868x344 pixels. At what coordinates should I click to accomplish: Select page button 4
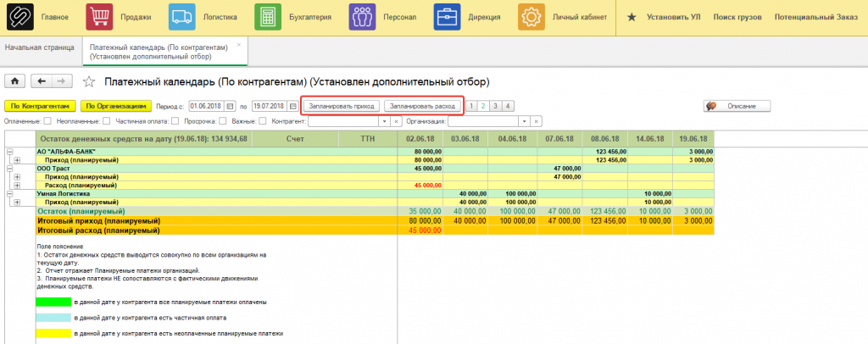click(508, 106)
